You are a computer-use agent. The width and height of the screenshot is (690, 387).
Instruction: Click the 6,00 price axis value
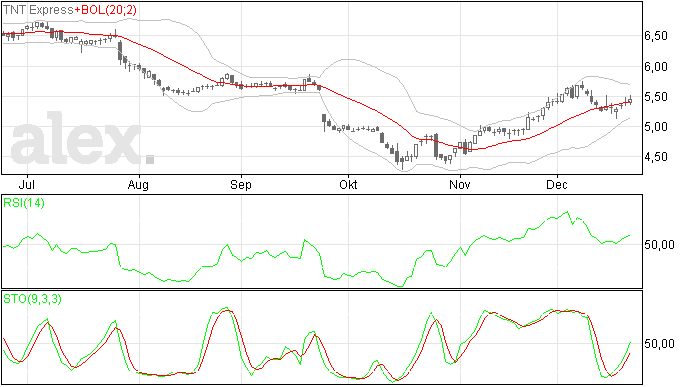click(x=656, y=67)
